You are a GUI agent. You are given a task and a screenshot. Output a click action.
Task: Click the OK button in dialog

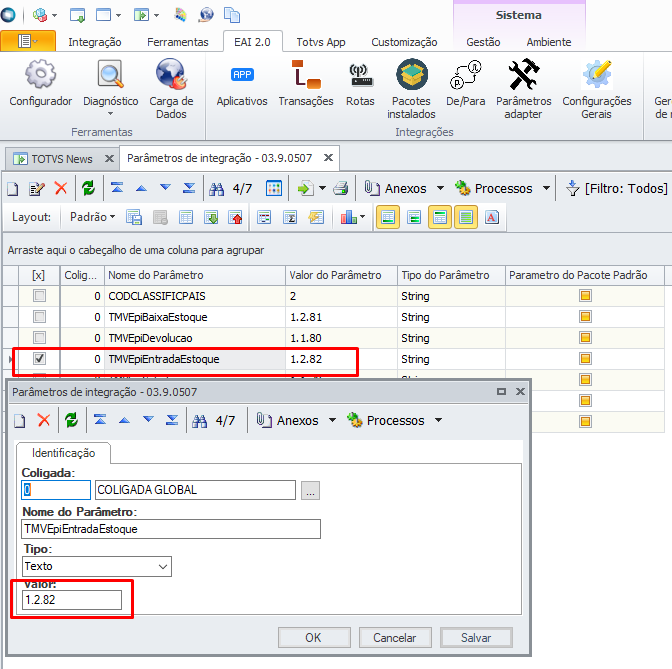click(314, 638)
